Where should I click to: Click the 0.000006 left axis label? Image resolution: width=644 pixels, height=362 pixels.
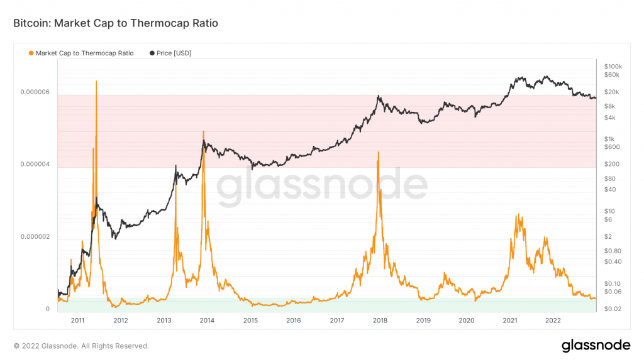point(35,92)
